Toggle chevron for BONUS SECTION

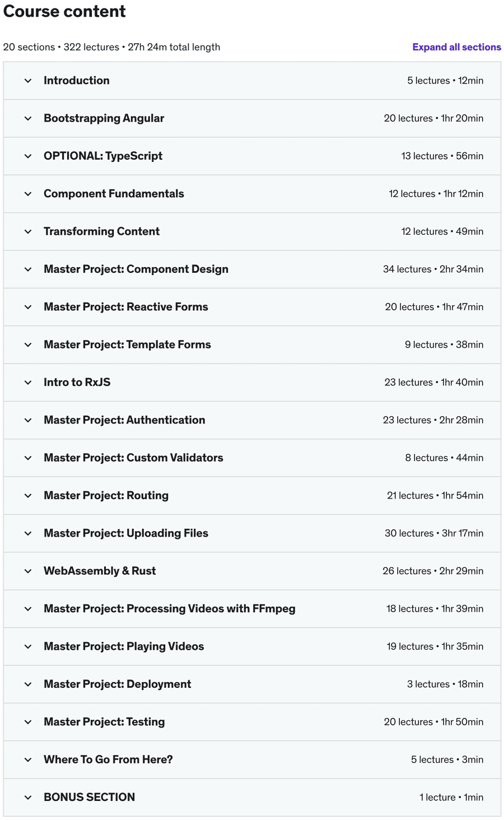[28, 798]
